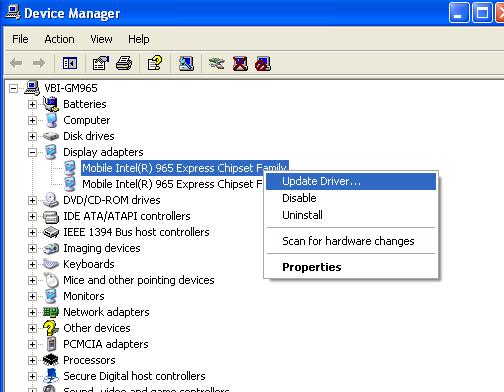The image size is (504, 392).
Task: Expand the Processors node
Action: (x=32, y=360)
